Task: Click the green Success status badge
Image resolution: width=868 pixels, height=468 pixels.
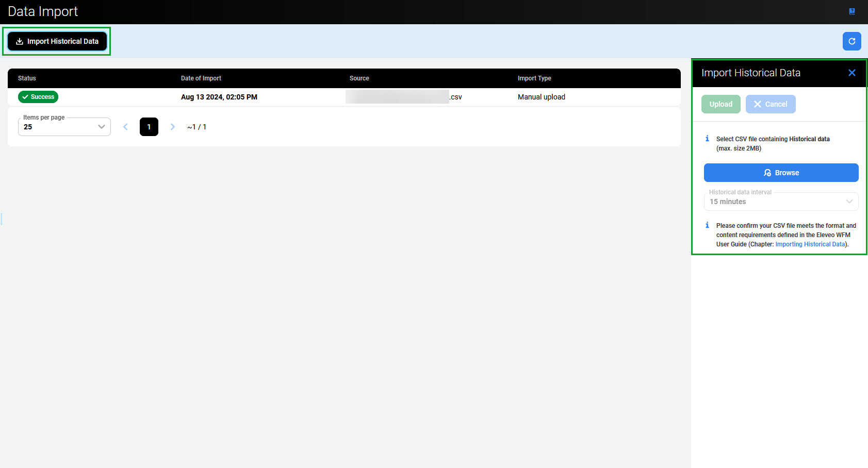Action: point(38,97)
